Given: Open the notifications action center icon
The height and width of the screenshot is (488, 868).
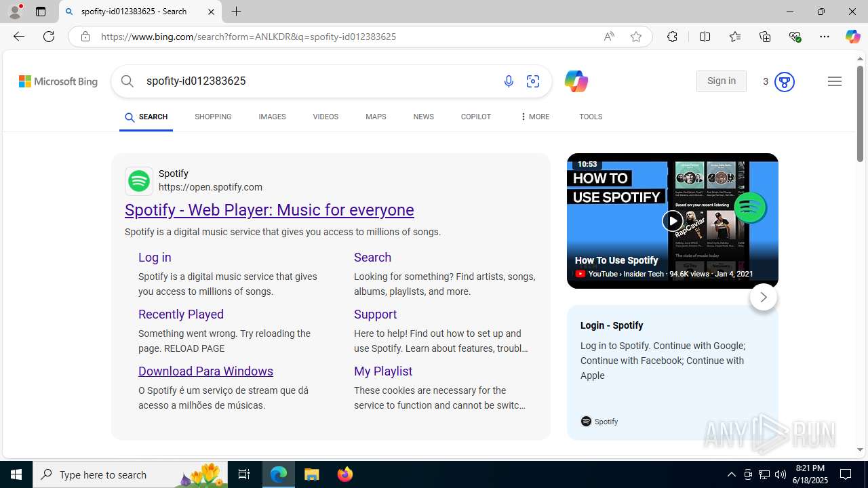Looking at the screenshot, I should [846, 474].
